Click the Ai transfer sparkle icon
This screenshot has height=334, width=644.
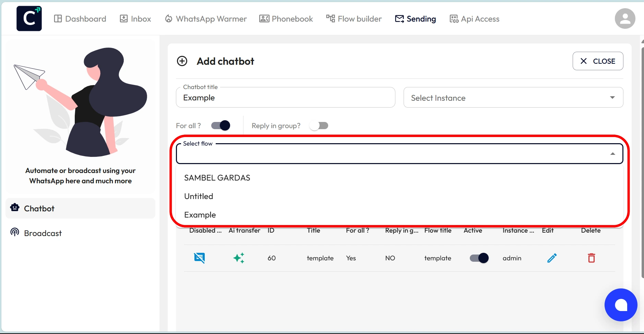(x=239, y=258)
